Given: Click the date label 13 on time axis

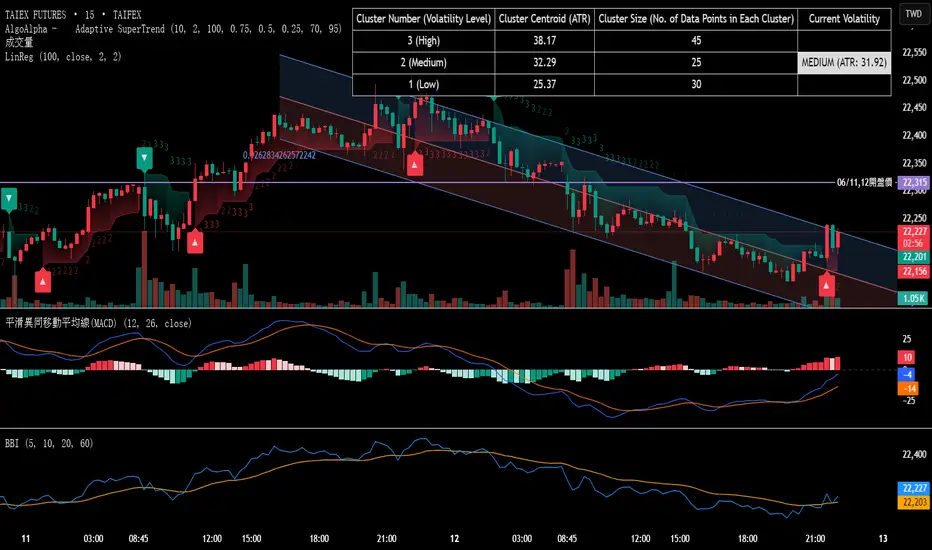Looking at the screenshot, I should [882, 539].
